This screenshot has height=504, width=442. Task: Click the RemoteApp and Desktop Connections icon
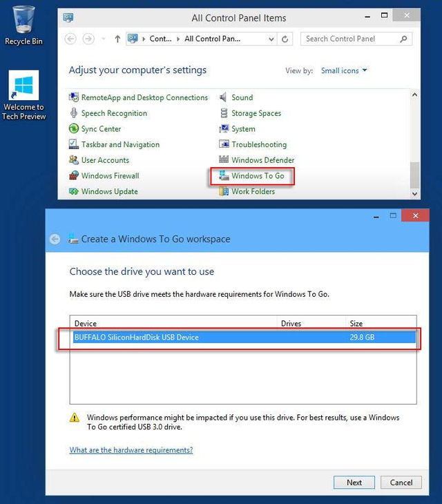[x=74, y=97]
